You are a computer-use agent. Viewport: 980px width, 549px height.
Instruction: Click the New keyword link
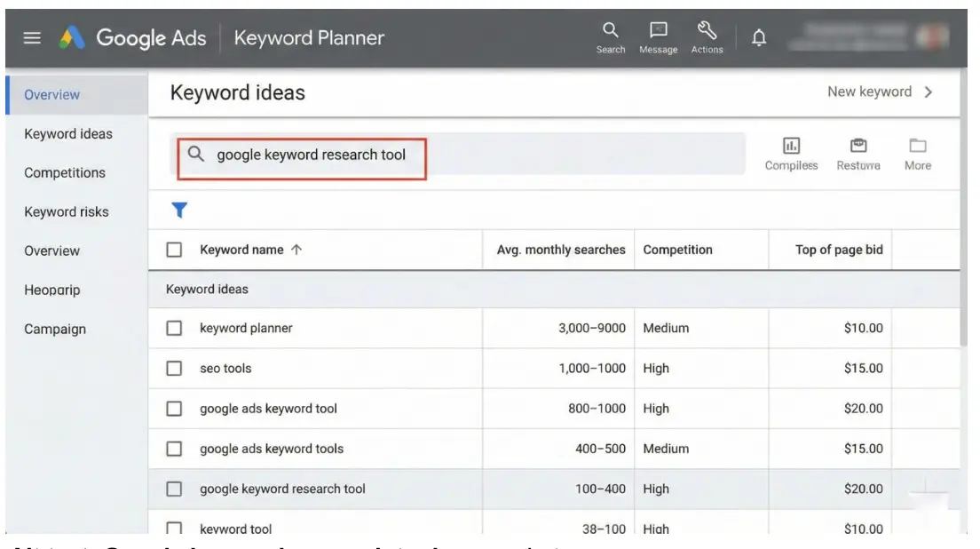[x=880, y=91]
